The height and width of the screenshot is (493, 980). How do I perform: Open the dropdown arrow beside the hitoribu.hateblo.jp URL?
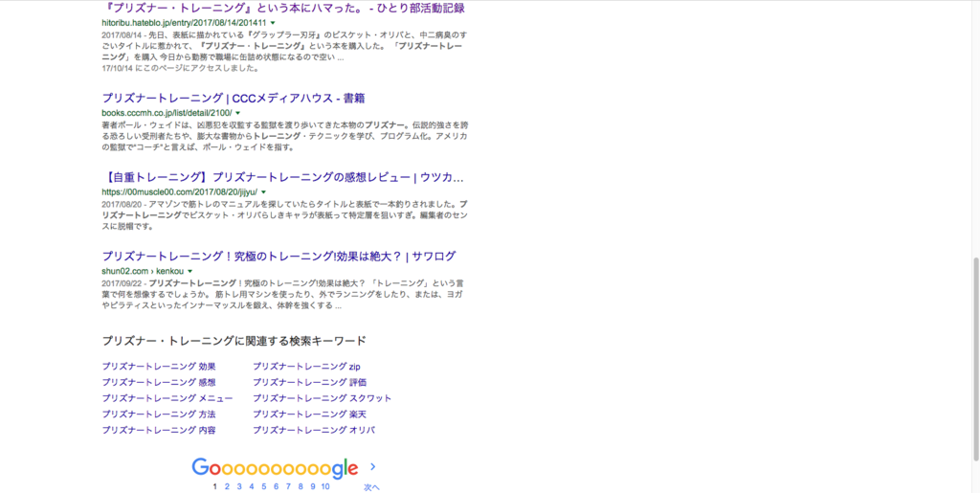(x=273, y=22)
